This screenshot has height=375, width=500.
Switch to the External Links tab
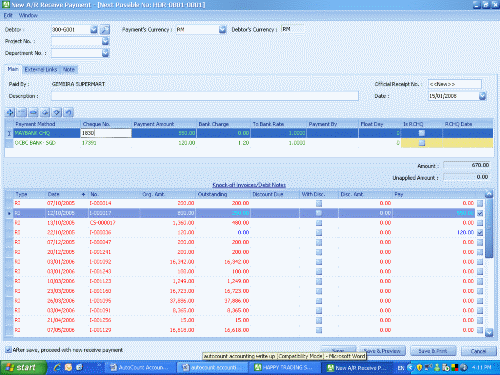[41, 69]
